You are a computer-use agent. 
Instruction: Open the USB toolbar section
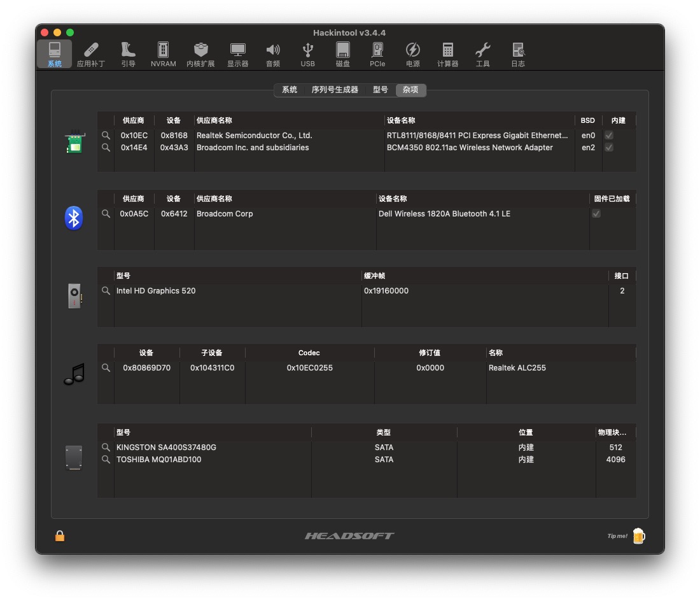[x=307, y=54]
